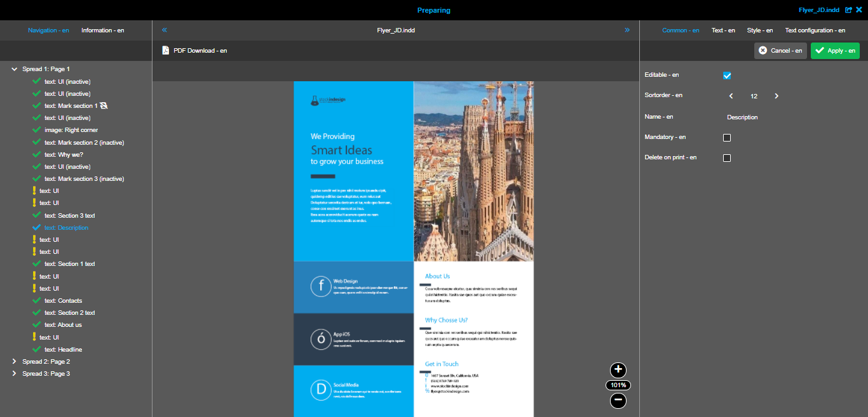Viewport: 868px width, 417px height.
Task: Go to next document with right double-chevron
Action: (x=627, y=30)
